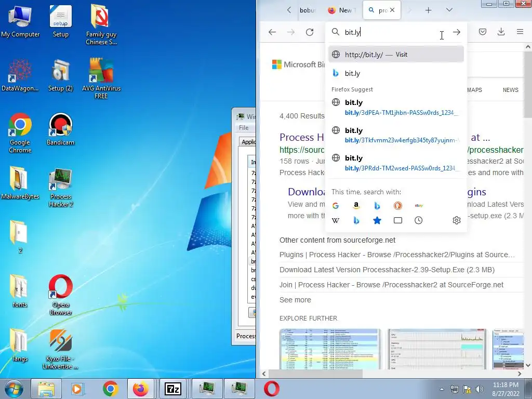Launch Process Hacker 2 desktop shortcut
Screen dimensions: 532x399
pos(60,187)
